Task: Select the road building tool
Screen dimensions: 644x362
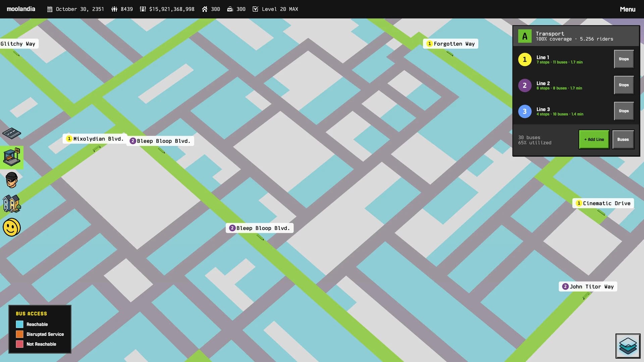Action: coord(12,134)
